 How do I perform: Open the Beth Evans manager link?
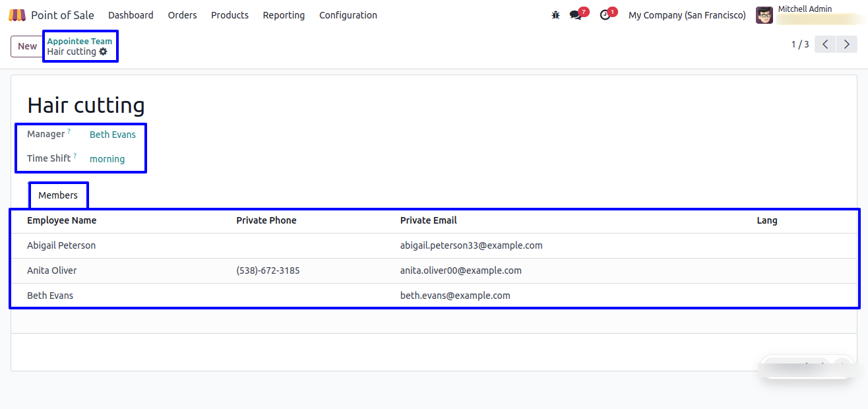click(113, 135)
